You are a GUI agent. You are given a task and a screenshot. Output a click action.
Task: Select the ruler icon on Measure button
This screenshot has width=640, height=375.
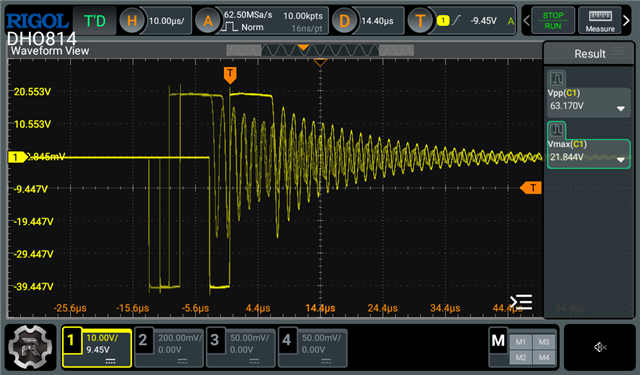pyautogui.click(x=600, y=16)
